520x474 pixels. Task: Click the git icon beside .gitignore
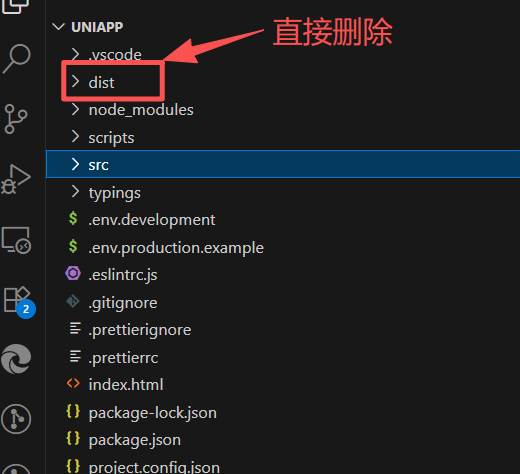coord(73,301)
